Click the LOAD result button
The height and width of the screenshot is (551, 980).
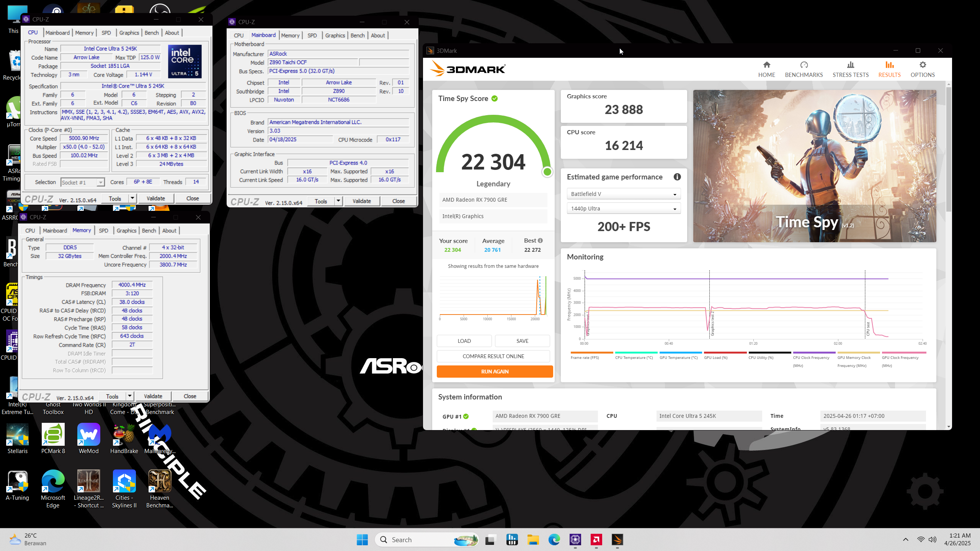pyautogui.click(x=464, y=341)
